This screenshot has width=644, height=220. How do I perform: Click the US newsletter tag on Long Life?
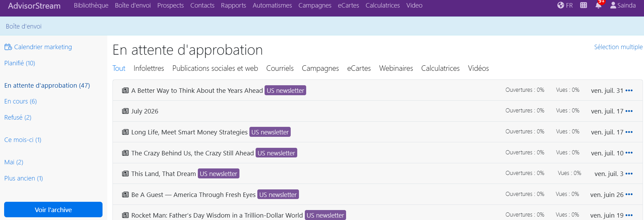click(270, 132)
